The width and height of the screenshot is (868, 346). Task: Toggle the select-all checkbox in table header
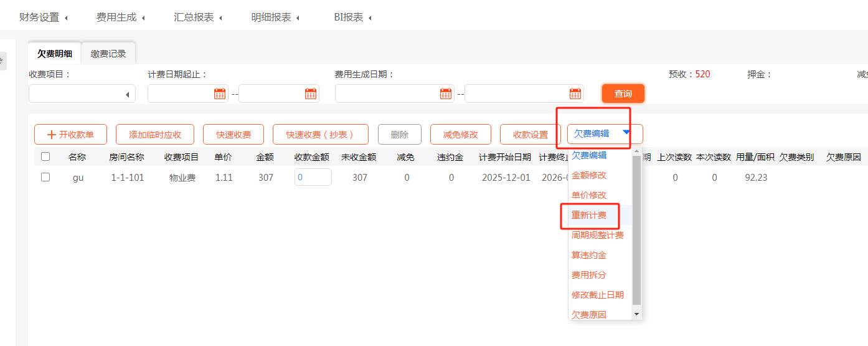coord(45,156)
